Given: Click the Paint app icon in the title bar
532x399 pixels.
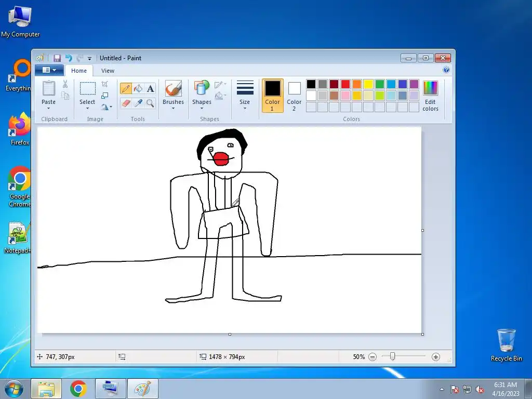Looking at the screenshot, I should [40, 58].
